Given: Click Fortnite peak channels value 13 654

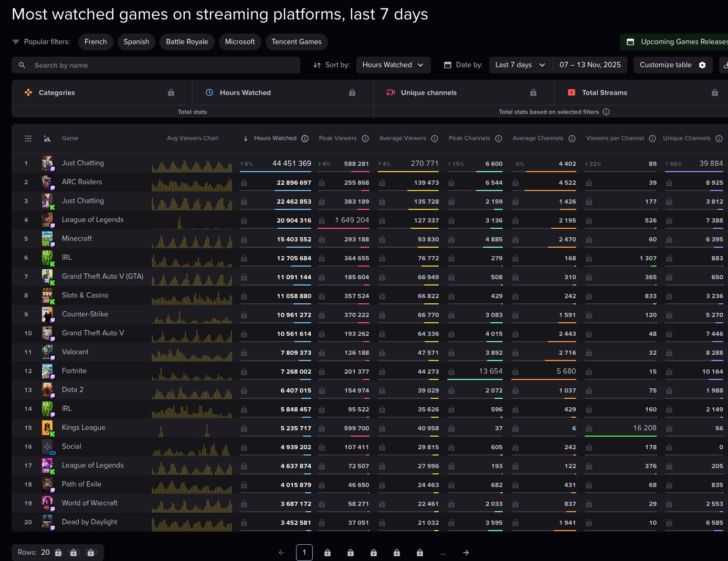Looking at the screenshot, I should (x=491, y=372).
